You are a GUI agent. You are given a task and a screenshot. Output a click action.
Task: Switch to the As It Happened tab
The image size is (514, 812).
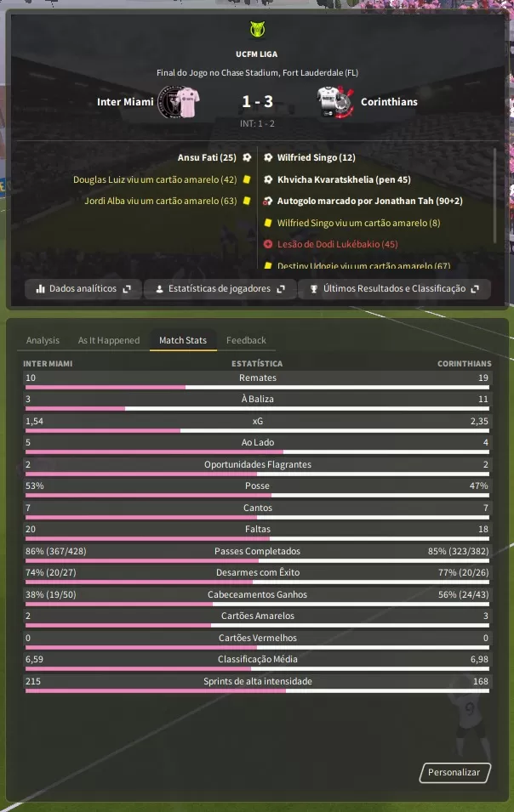109,340
